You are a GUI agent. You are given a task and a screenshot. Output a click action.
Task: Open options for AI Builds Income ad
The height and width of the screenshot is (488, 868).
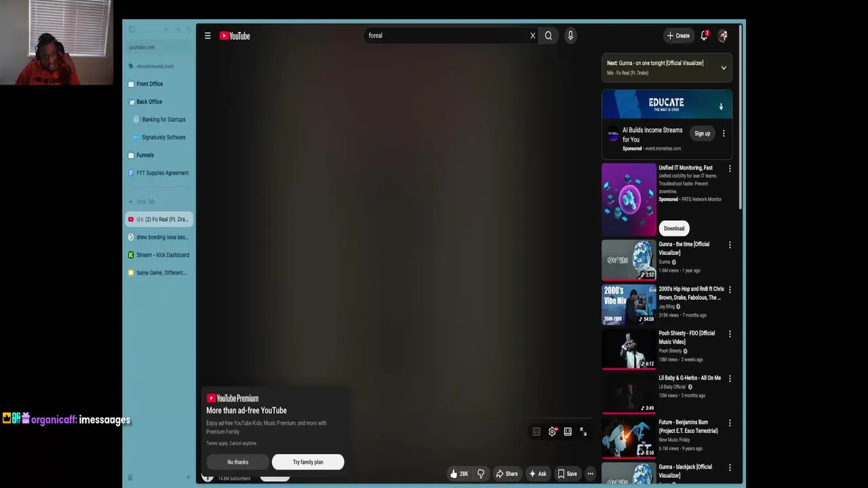tap(724, 134)
